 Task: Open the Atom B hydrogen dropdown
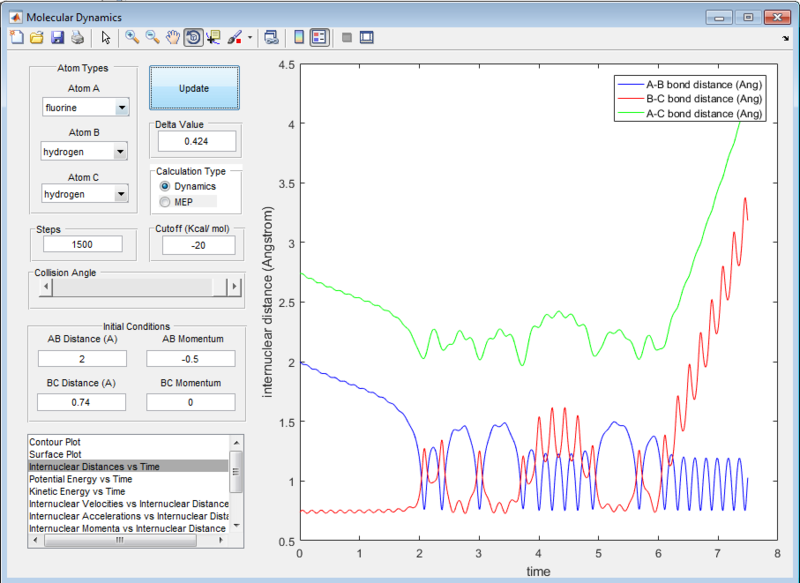85,152
